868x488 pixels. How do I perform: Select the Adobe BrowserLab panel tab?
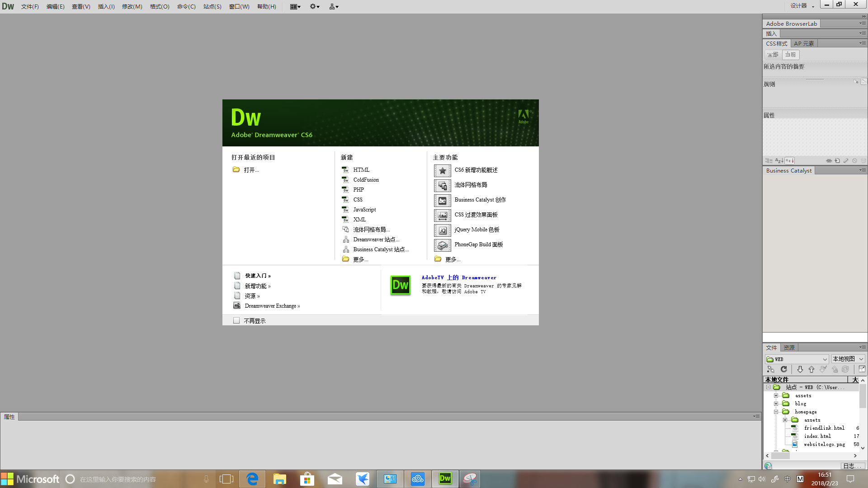coord(792,23)
